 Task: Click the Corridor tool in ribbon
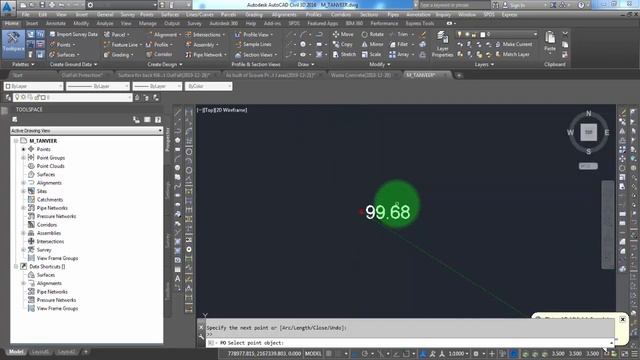tap(160, 54)
